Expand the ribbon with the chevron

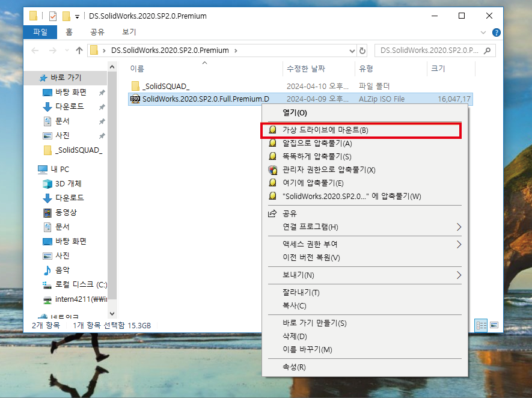pyautogui.click(x=483, y=32)
